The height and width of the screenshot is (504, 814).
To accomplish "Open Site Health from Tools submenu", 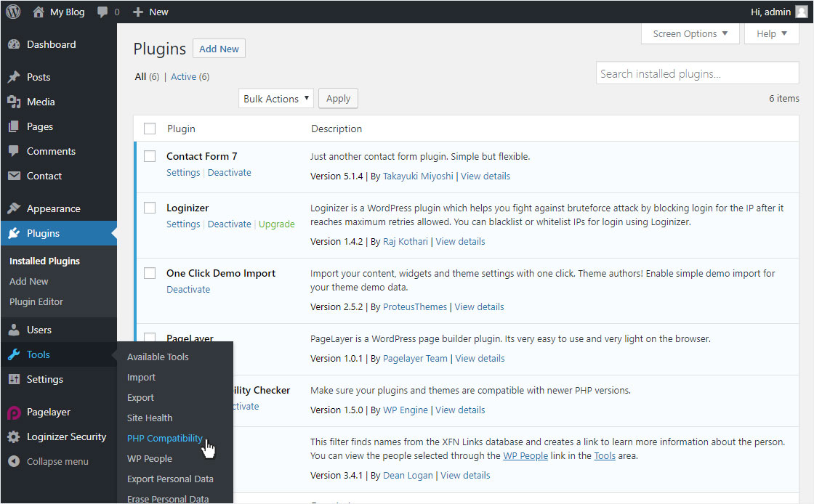I will pos(150,418).
